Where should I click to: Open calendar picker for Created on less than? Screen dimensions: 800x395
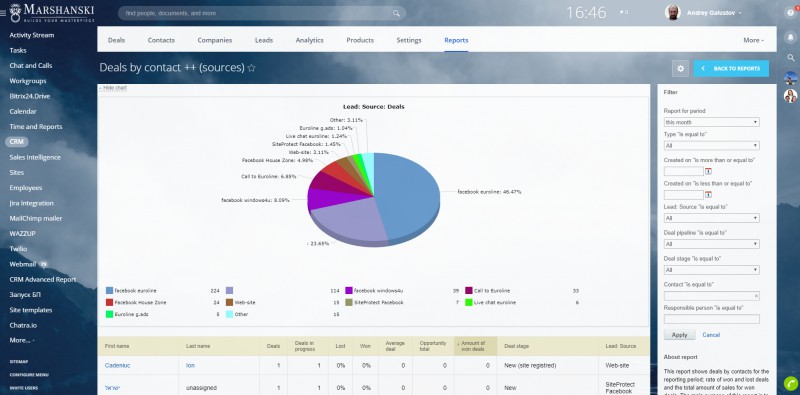click(708, 194)
